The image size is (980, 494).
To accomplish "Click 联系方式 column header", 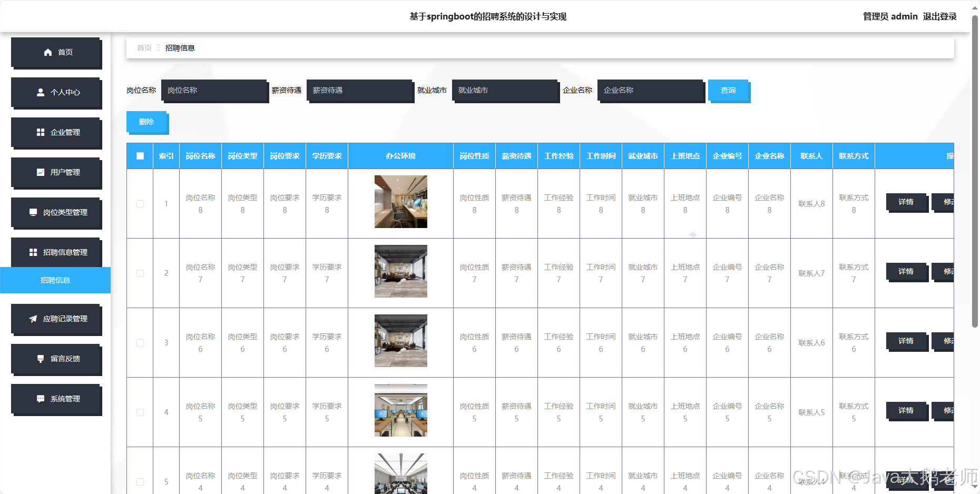I will (854, 156).
